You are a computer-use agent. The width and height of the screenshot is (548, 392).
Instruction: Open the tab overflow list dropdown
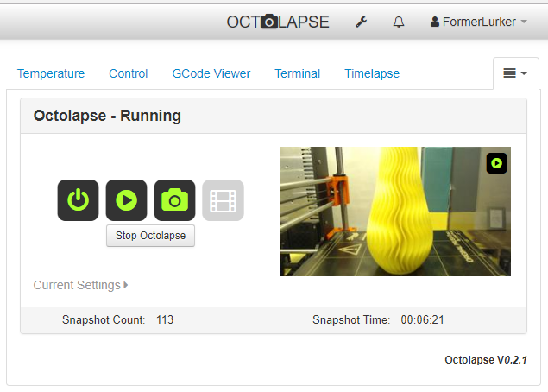click(x=515, y=73)
